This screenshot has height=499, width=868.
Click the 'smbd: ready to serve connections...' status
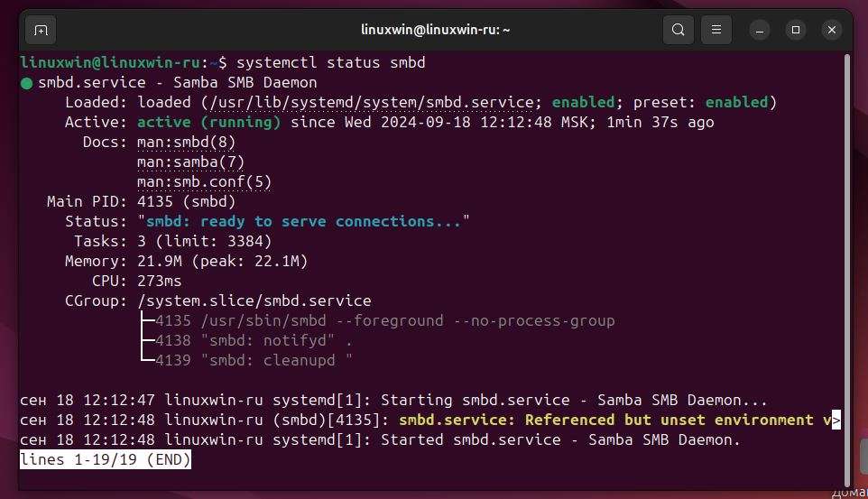[303, 222]
